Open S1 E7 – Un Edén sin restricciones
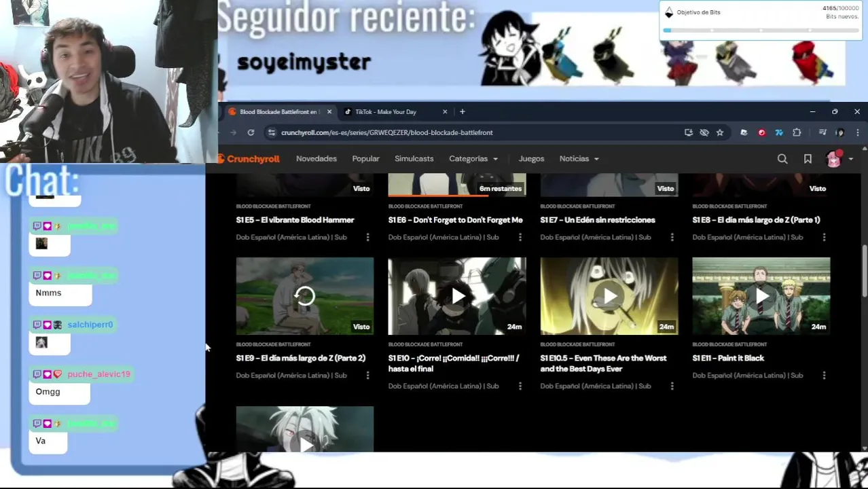 (598, 220)
